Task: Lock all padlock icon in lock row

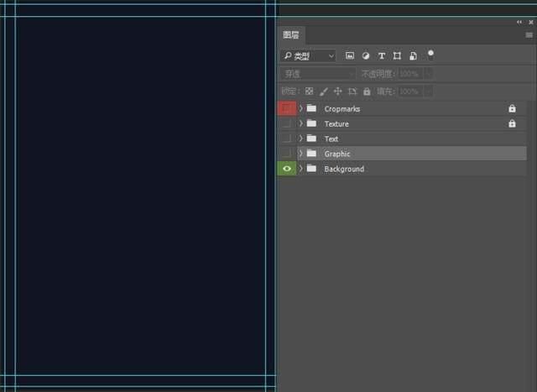Action: point(367,91)
